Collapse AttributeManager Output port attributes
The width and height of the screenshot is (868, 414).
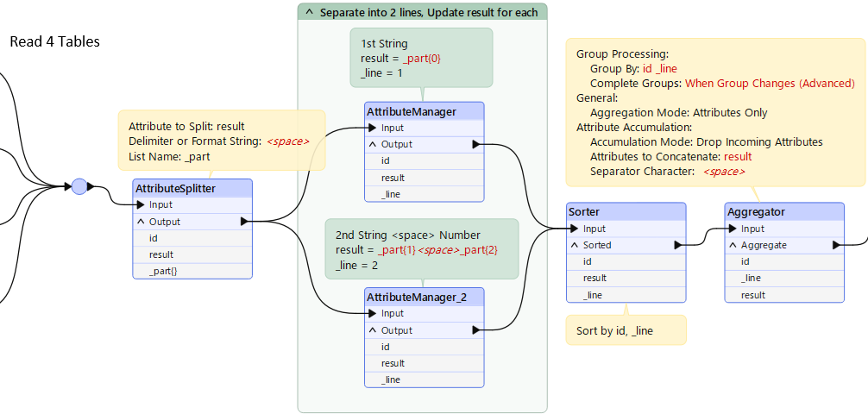point(372,144)
